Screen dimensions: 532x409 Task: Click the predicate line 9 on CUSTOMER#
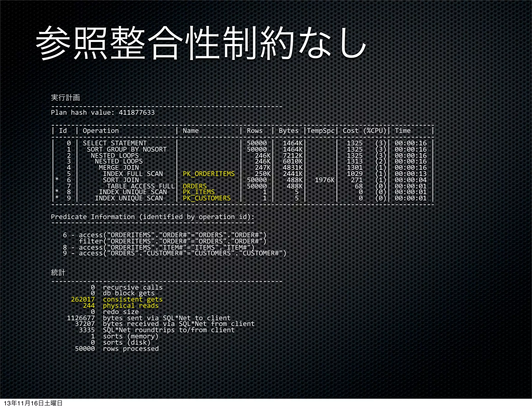(x=175, y=253)
